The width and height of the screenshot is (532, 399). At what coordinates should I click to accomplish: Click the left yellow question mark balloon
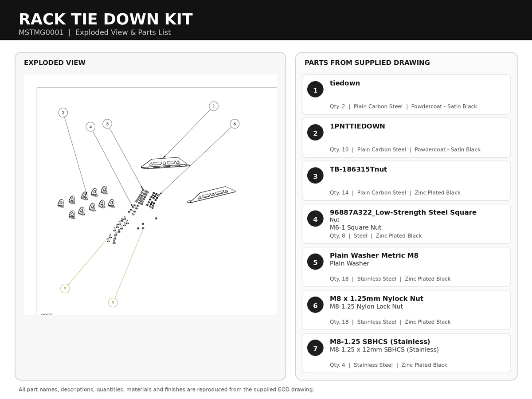tap(65, 288)
